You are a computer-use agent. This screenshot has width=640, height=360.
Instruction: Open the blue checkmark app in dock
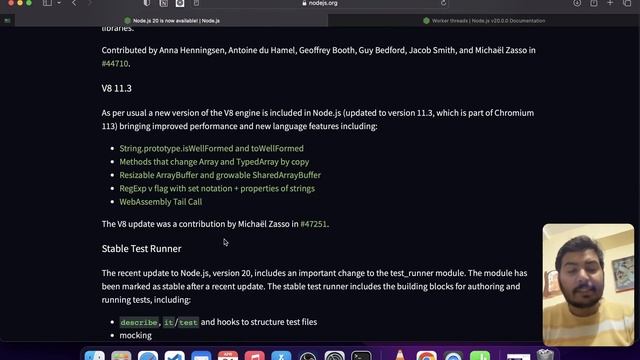tap(175, 356)
